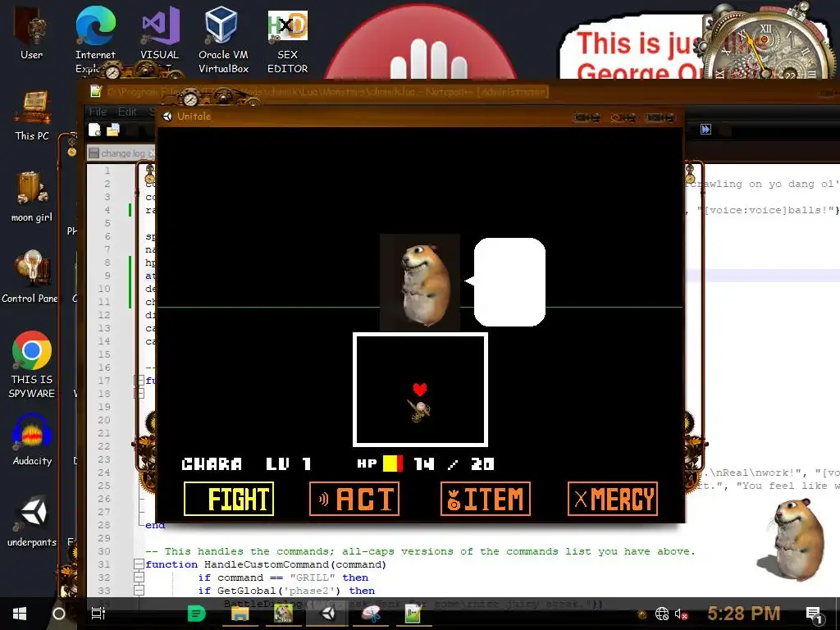Open the moon girl popcorn desktop icon
The height and width of the screenshot is (630, 840).
32,197
